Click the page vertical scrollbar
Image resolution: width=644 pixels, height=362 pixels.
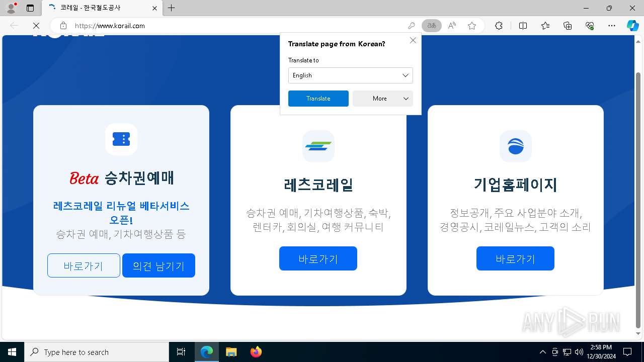pyautogui.click(x=639, y=200)
